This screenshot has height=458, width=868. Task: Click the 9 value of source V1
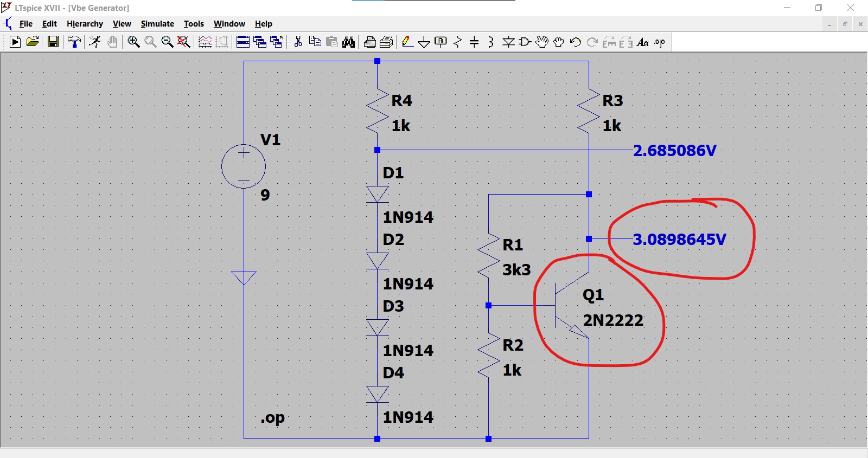265,195
